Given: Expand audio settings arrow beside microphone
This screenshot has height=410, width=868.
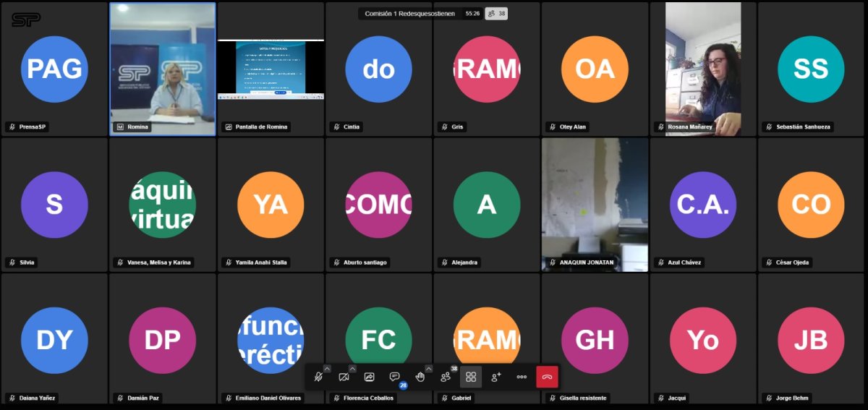Looking at the screenshot, I should click(327, 369).
